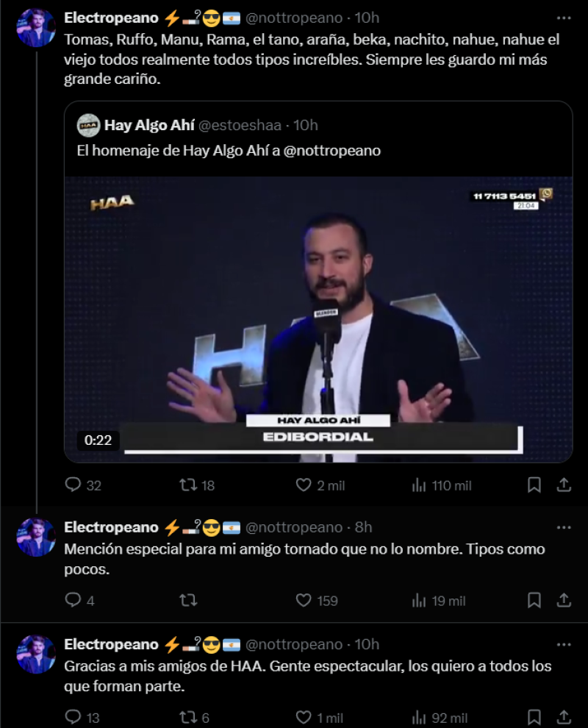The image size is (588, 728).
Task: Bookmark the quoted Hay Algo Ahí tweet
Action: pos(534,485)
